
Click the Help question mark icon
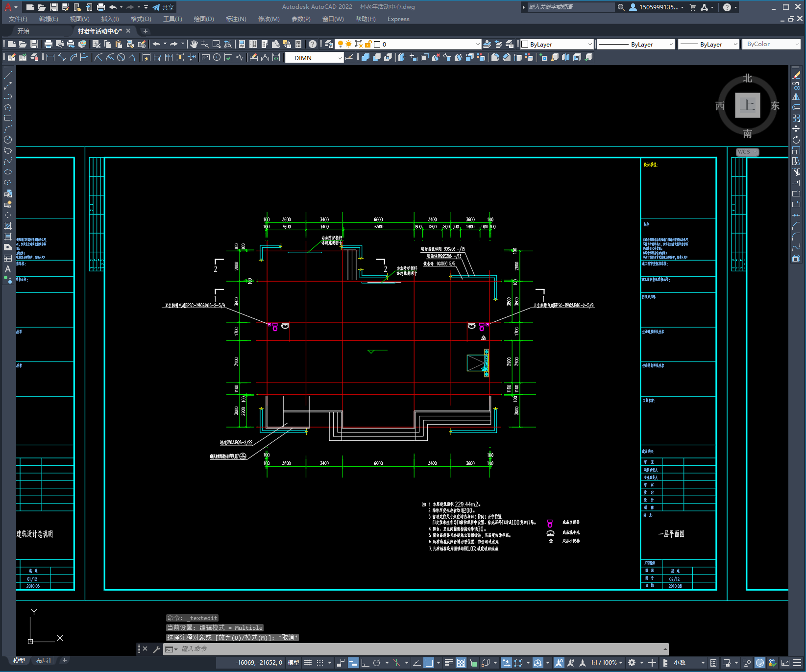pyautogui.click(x=313, y=44)
